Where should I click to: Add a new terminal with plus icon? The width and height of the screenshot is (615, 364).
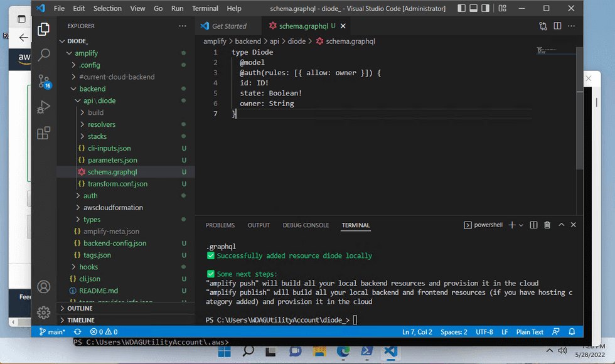click(x=512, y=225)
